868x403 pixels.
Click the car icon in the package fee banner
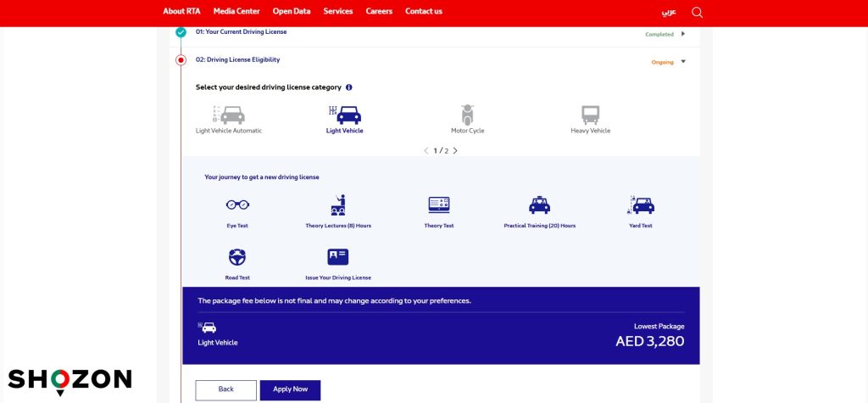coord(207,327)
